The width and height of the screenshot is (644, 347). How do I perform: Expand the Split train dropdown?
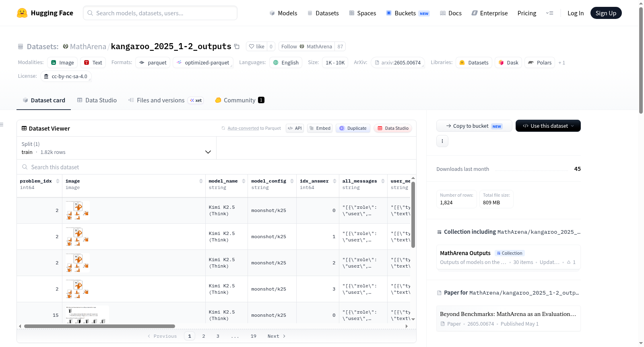tap(117, 148)
